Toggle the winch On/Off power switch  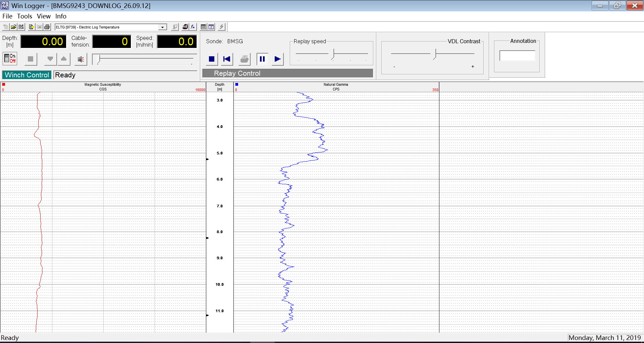coord(10,59)
